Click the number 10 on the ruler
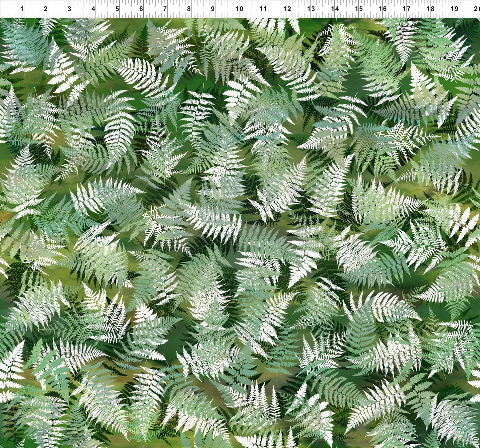The width and height of the screenshot is (480, 448). [x=240, y=9]
